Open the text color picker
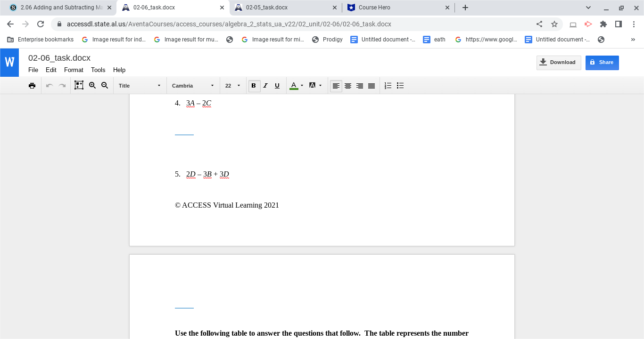 (x=294, y=85)
